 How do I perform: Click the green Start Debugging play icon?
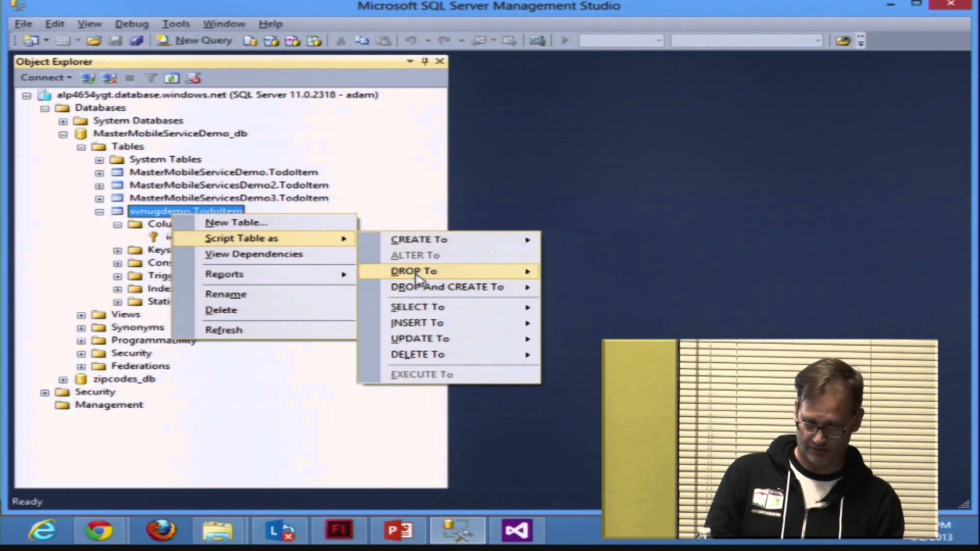565,40
